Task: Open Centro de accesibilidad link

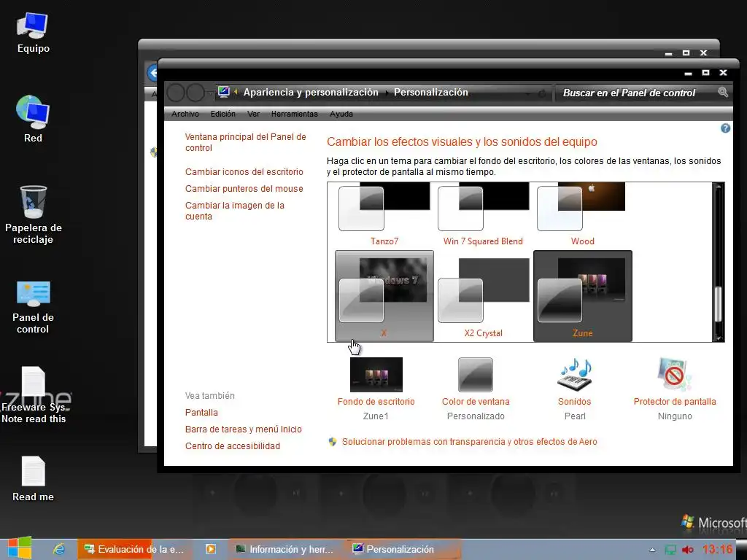Action: tap(233, 446)
